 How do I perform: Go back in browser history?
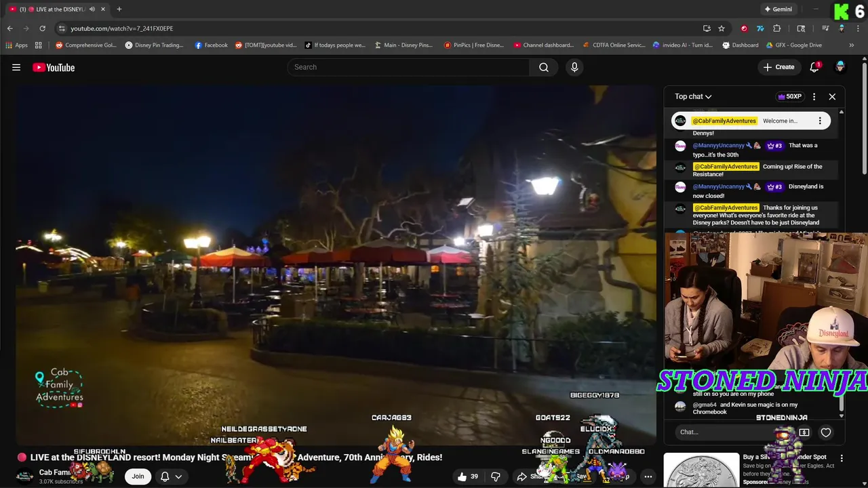click(x=9, y=28)
